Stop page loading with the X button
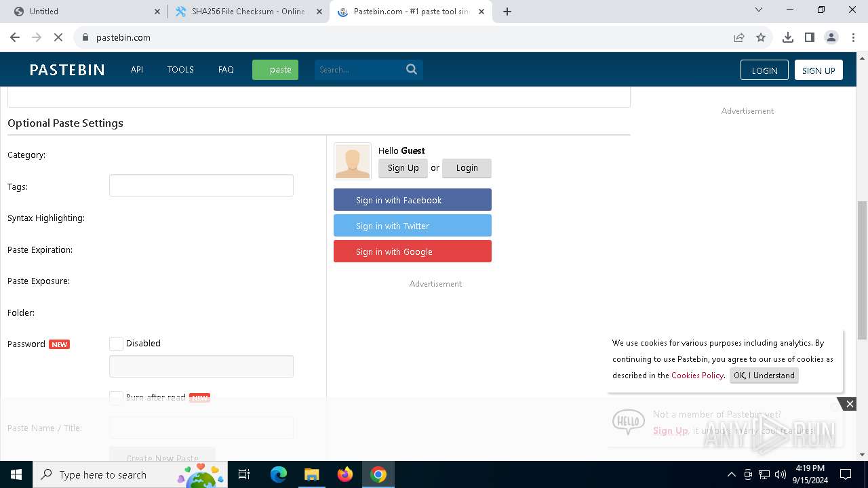The width and height of the screenshot is (868, 488). (58, 37)
